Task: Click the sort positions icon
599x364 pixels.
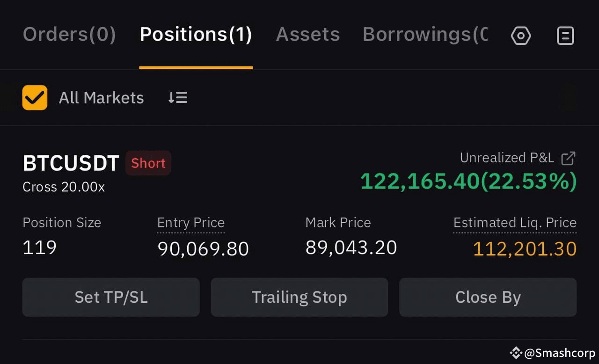Action: 178,97
